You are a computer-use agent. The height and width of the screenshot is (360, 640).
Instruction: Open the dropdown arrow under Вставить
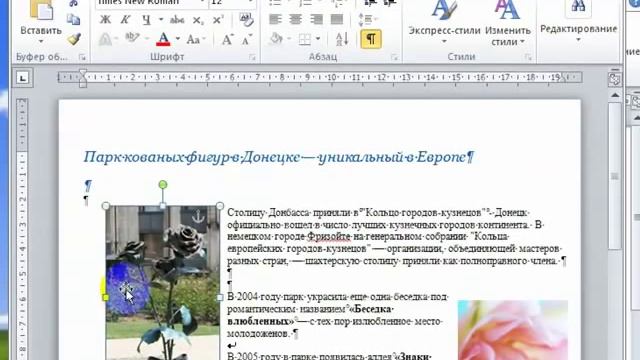pos(41,41)
